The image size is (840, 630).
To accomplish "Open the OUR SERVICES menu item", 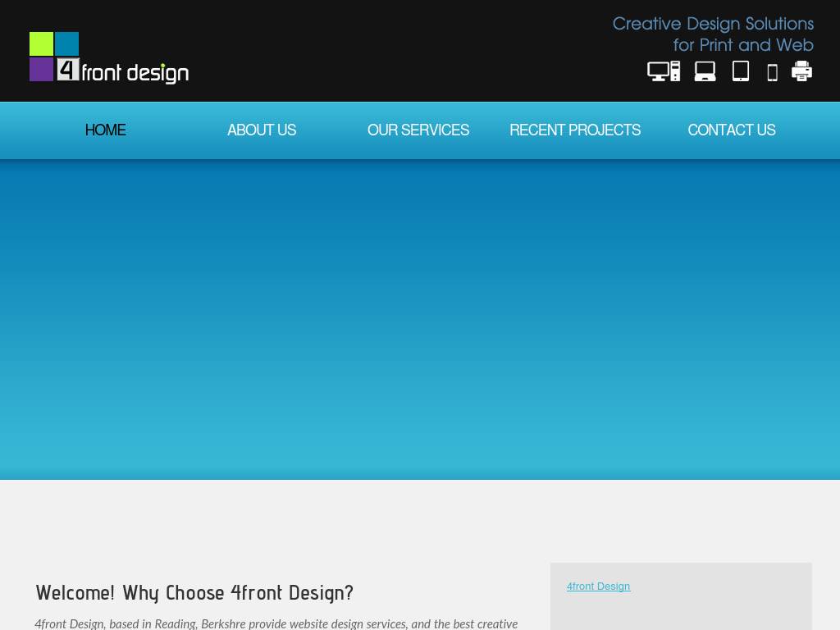I will click(418, 130).
